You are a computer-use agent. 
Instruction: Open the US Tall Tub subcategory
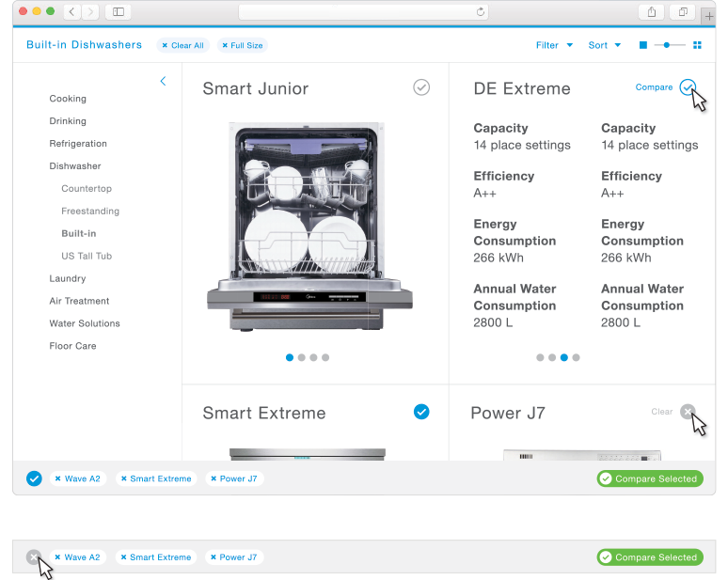(87, 256)
